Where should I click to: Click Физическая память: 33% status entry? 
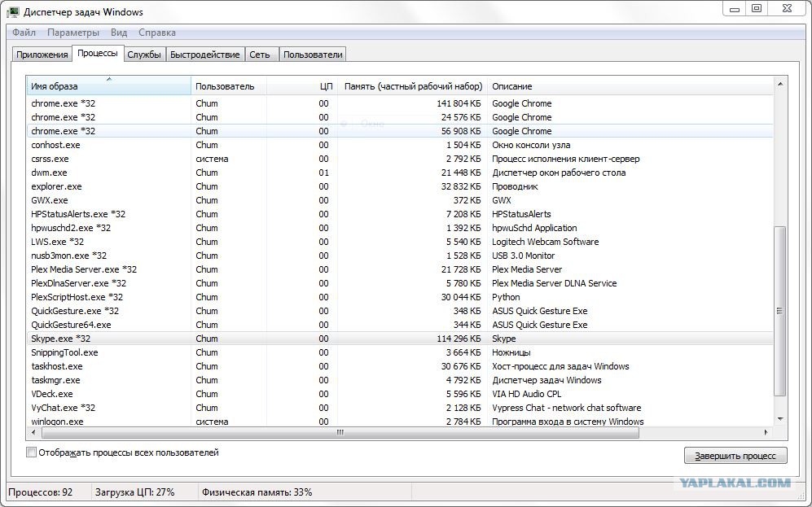click(257, 492)
